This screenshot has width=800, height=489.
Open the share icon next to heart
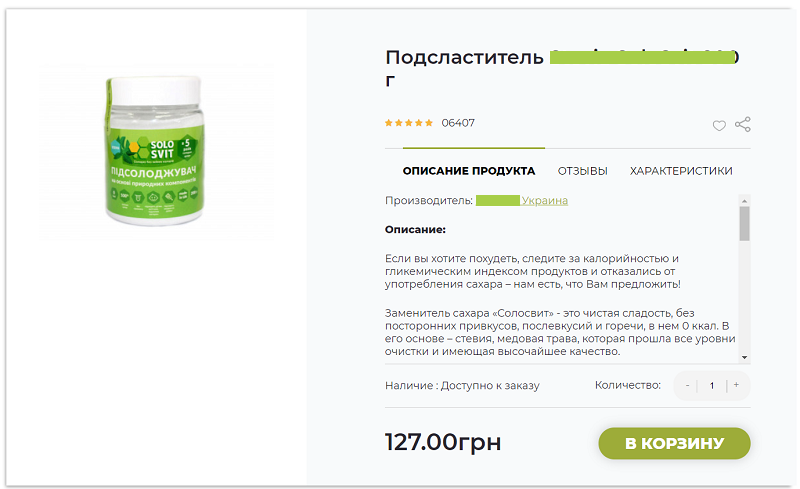coord(743,125)
